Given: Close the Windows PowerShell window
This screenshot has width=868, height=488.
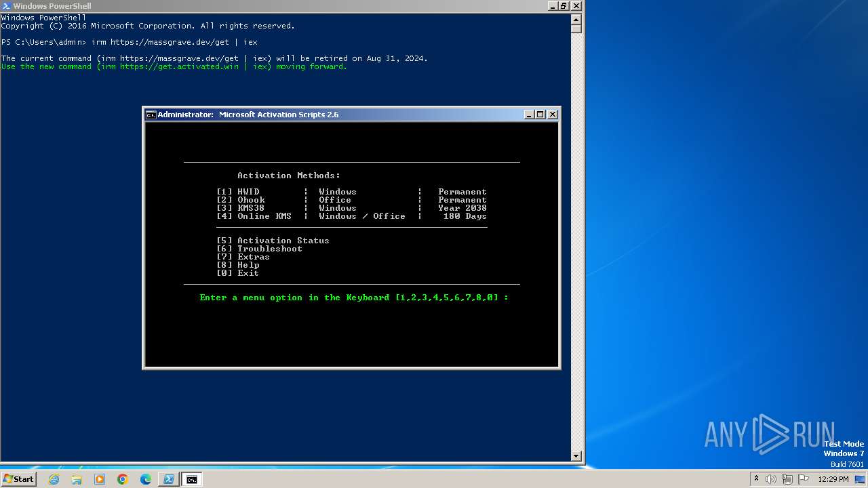Looking at the screenshot, I should (576, 5).
